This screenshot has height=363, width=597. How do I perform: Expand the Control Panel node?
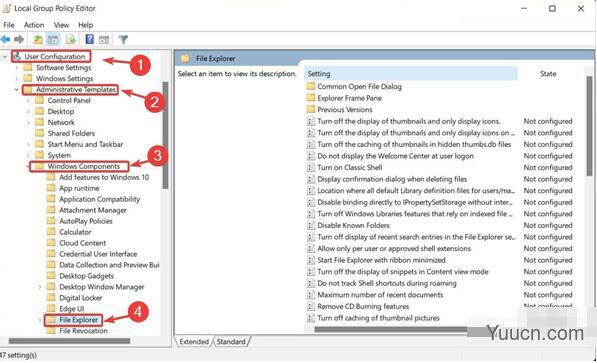click(28, 101)
